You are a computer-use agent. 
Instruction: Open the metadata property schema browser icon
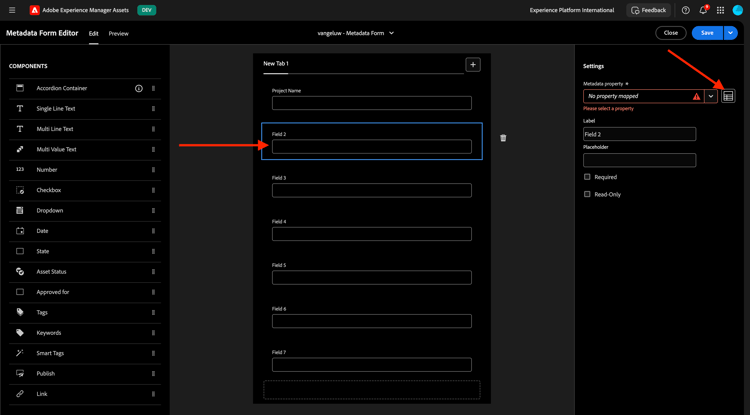click(x=728, y=96)
